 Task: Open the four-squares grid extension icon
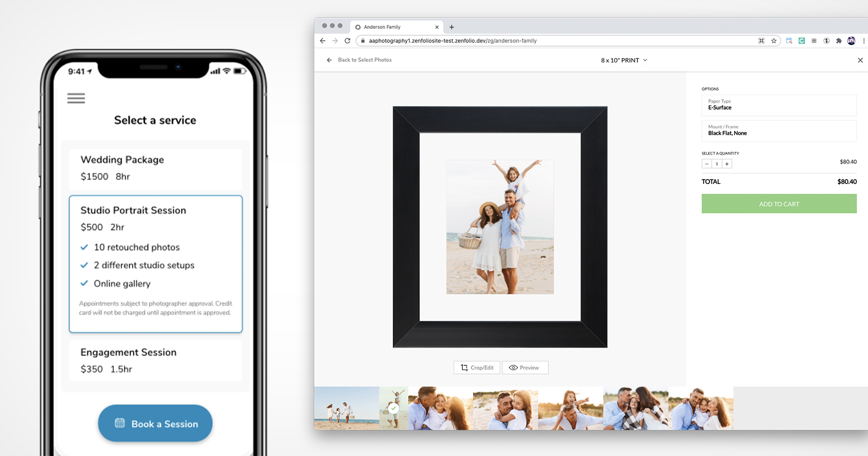coord(814,41)
